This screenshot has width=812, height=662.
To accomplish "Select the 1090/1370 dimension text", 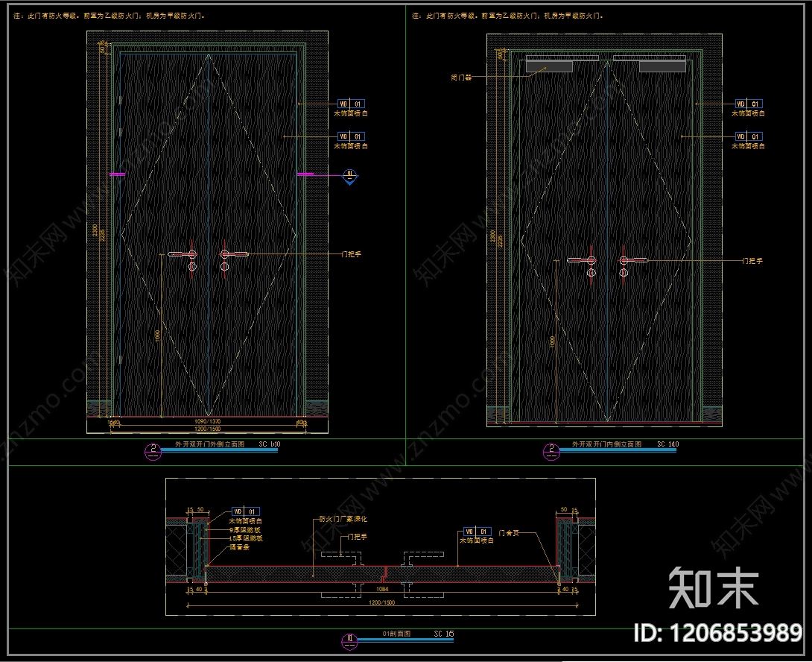I will pyautogui.click(x=208, y=421).
